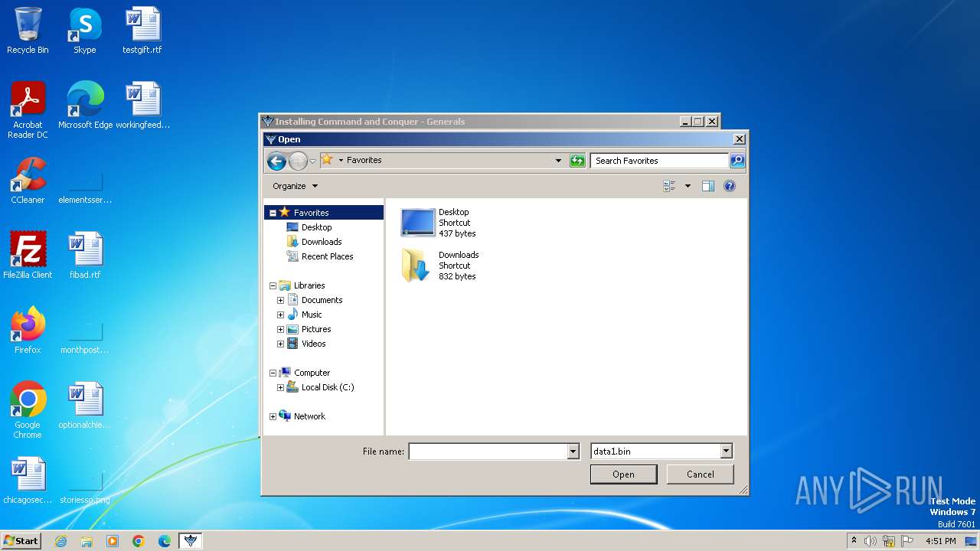Select Computer in navigation pane
This screenshot has width=980, height=551.
(312, 373)
